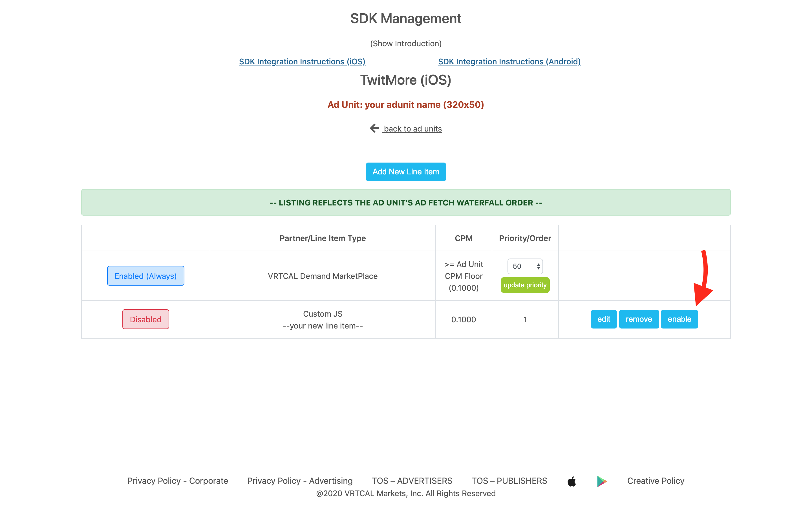Edit the Custom JS line item
812x508 pixels.
coord(603,319)
